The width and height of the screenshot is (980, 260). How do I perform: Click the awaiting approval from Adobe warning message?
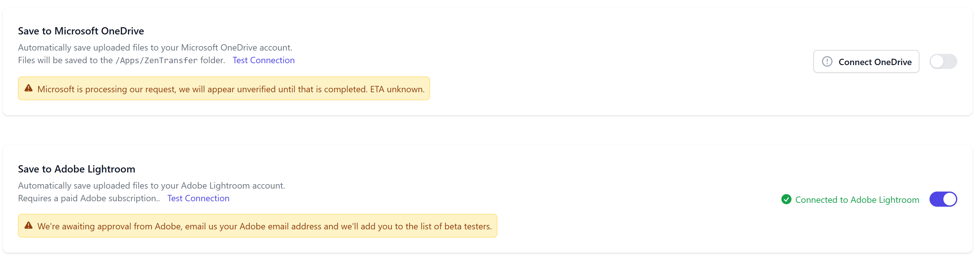click(264, 227)
